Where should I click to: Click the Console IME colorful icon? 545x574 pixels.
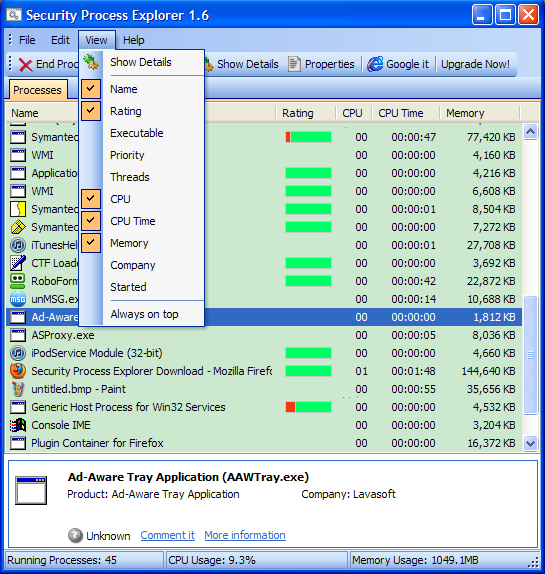18,425
